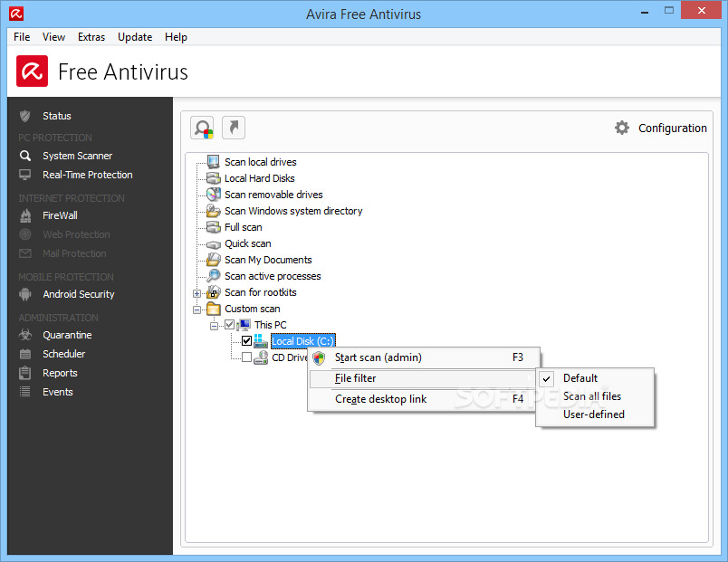
Task: Click the Scan My Documents folder icon
Action: coord(213,260)
